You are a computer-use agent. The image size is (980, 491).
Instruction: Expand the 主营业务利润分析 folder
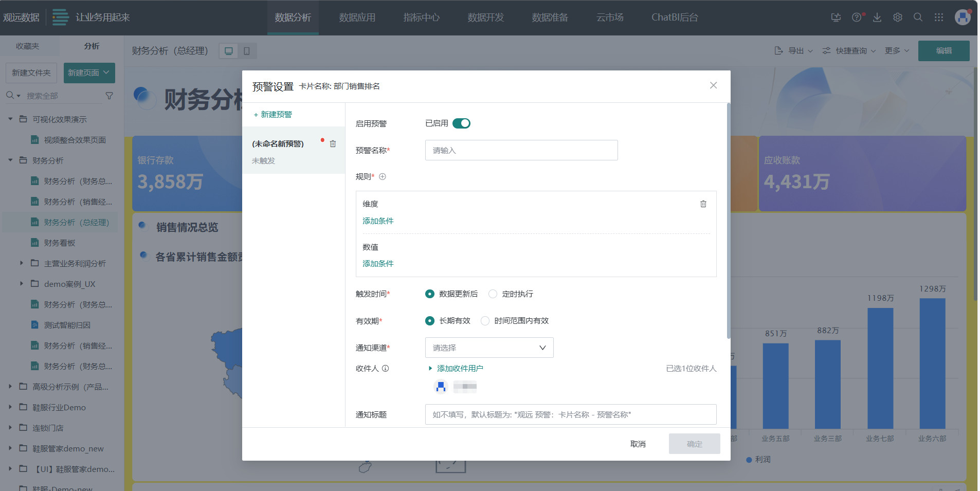(21, 263)
